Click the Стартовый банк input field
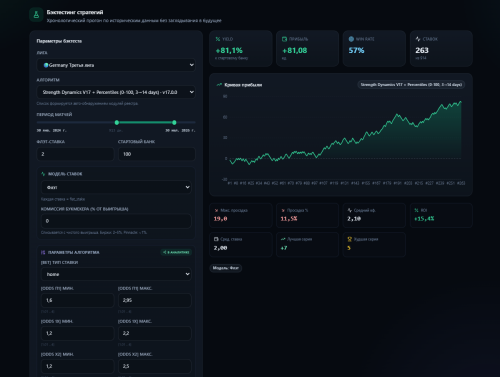The height and width of the screenshot is (377, 500). pyautogui.click(x=157, y=154)
